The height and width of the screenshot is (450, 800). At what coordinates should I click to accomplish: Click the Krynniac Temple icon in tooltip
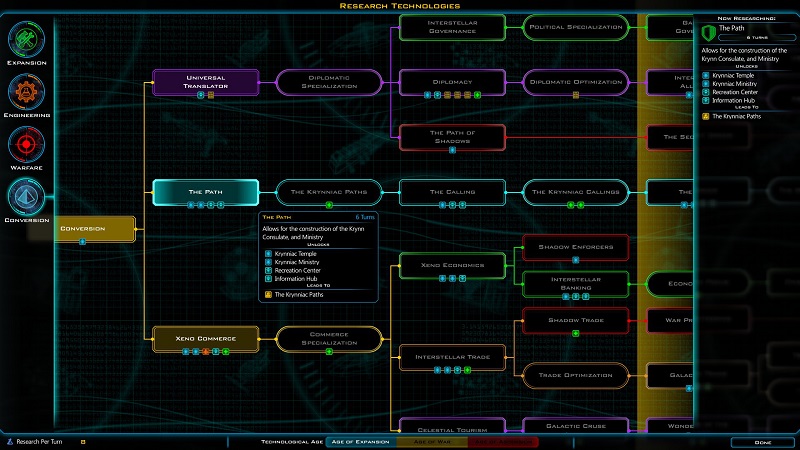(x=268, y=254)
